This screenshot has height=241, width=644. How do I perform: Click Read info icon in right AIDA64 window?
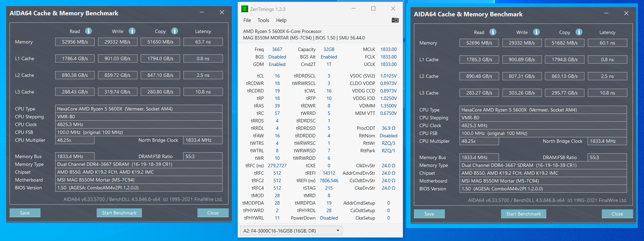pos(493,32)
